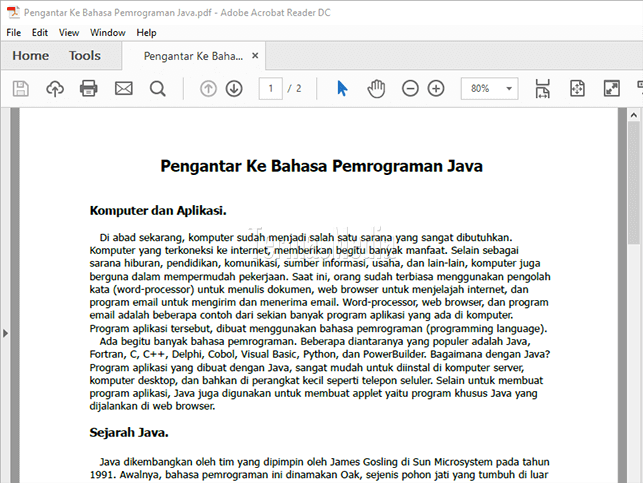Switch to full screen read mode
This screenshot has height=483, width=643.
(612, 89)
